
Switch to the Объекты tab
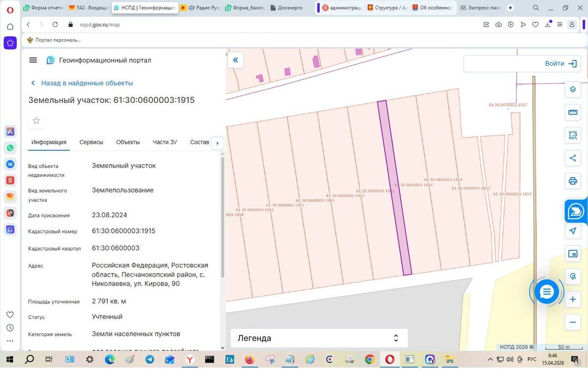click(128, 142)
